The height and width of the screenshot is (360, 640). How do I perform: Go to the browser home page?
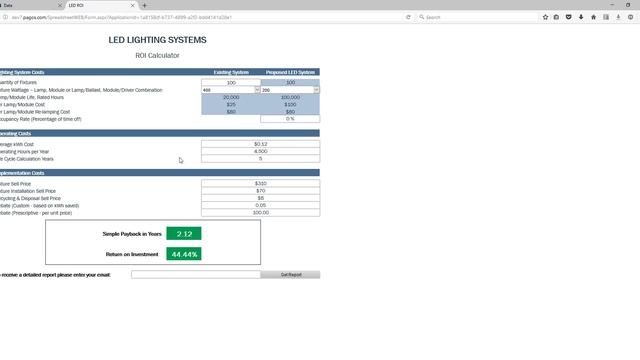tap(593, 17)
